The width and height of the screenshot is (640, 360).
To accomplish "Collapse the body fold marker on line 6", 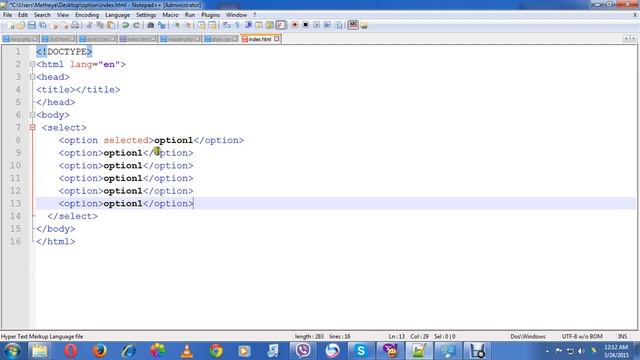I will tap(33, 115).
